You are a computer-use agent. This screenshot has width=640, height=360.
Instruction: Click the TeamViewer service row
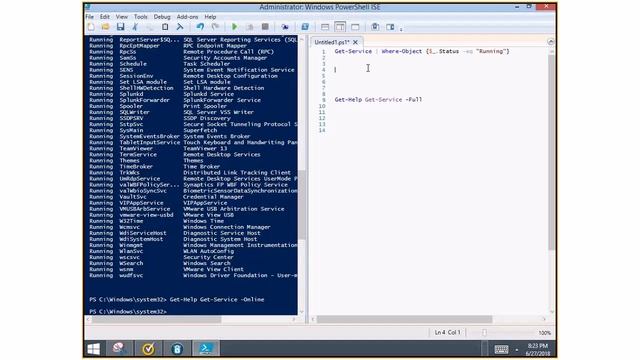pos(158,149)
